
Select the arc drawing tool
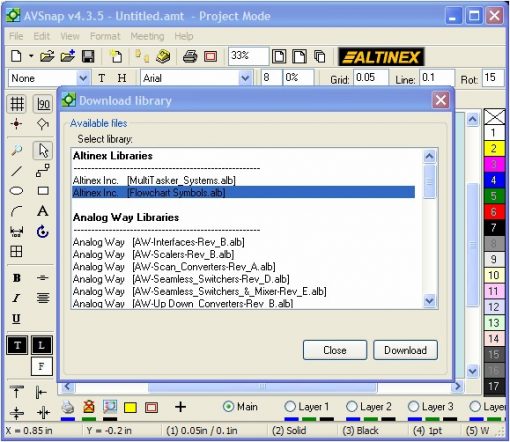(x=16, y=211)
